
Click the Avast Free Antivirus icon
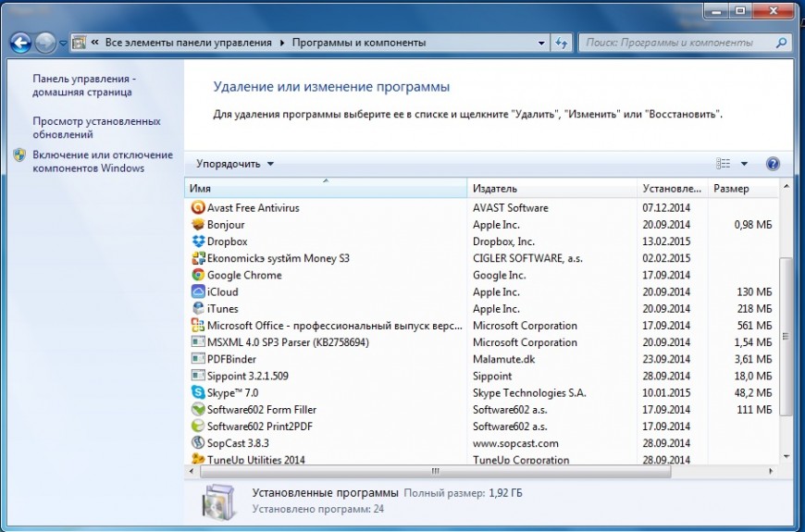[198, 208]
